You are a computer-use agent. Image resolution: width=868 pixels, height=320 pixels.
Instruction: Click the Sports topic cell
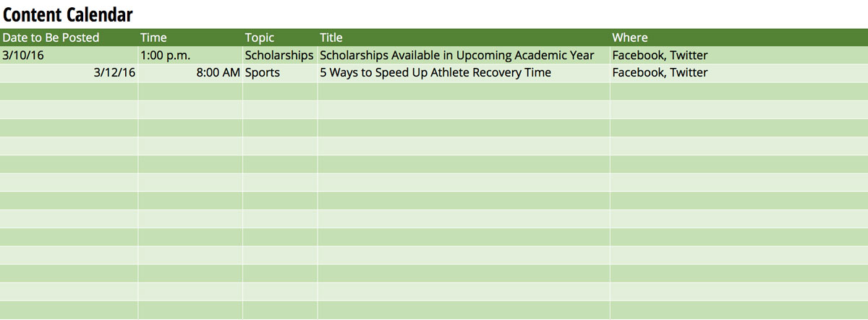pyautogui.click(x=263, y=73)
